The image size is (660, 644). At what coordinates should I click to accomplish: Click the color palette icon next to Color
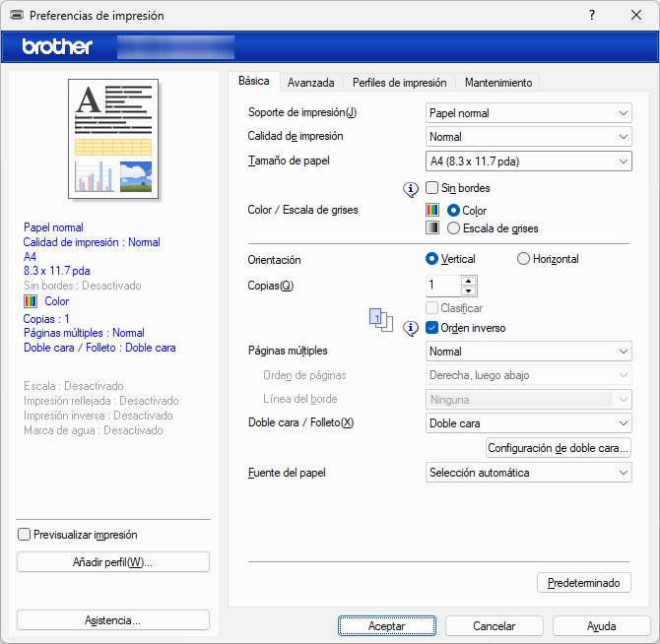431,210
